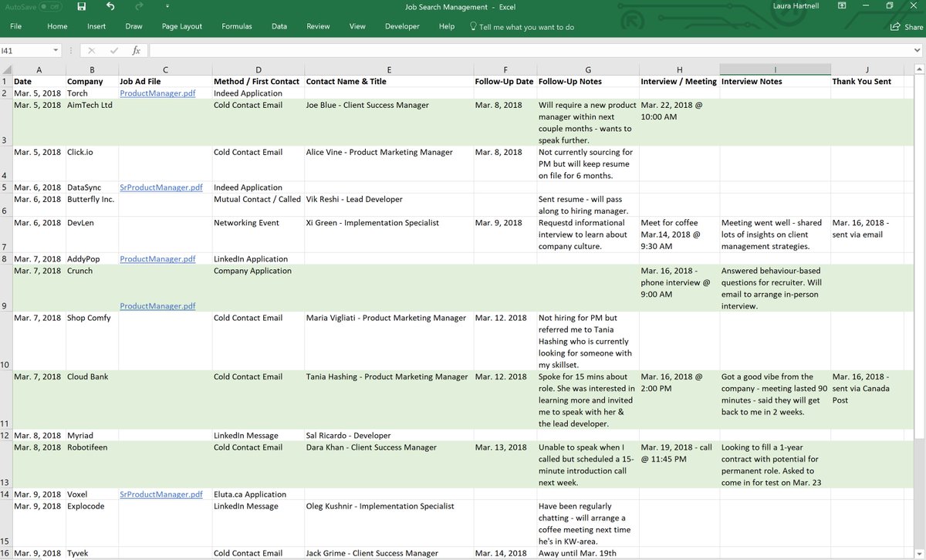Click the Select All corner triangle
Screen dimensions: 926x560
pos(5,69)
